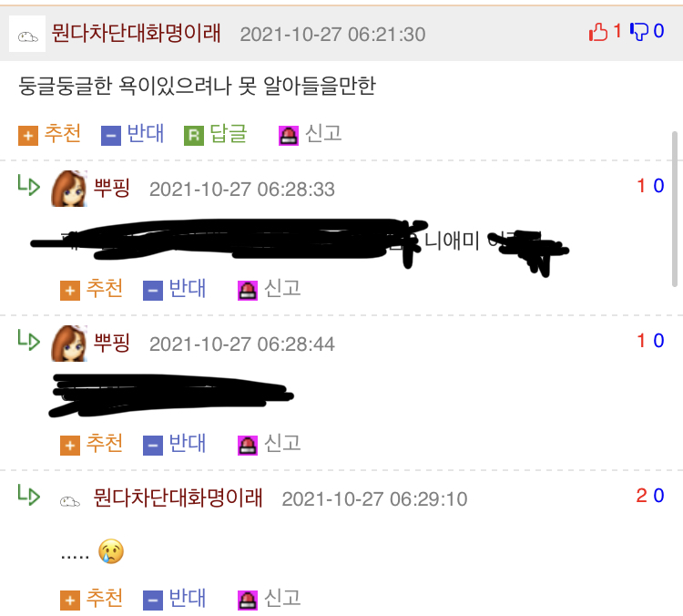
Task: Click the green R 답글 reply icon
Action: (x=194, y=136)
